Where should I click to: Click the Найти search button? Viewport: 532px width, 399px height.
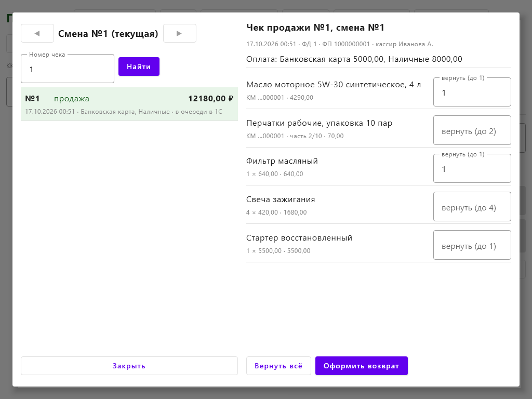[139, 66]
